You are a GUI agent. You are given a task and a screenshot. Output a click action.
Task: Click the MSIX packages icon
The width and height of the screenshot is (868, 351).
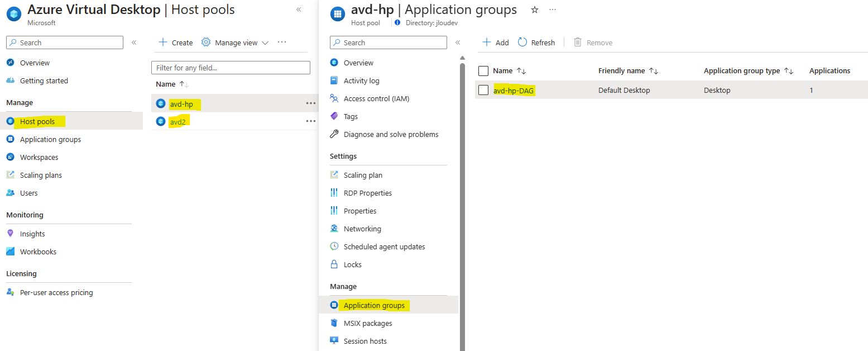point(334,323)
